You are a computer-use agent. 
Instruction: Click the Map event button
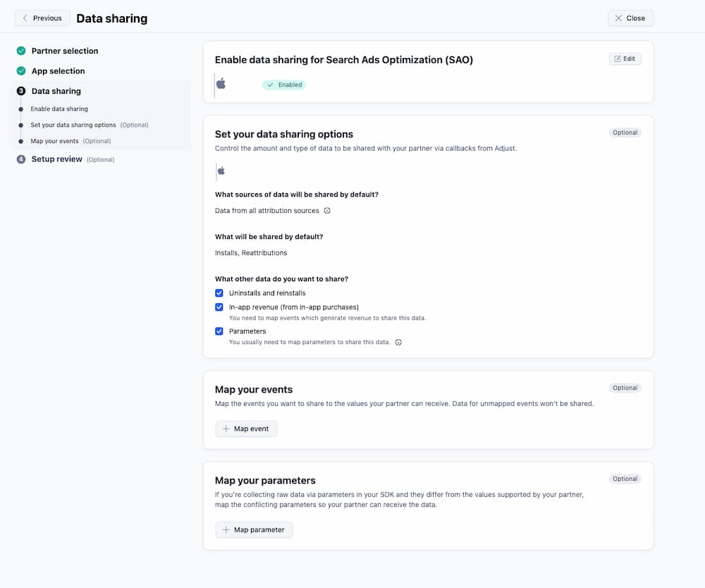pos(246,428)
